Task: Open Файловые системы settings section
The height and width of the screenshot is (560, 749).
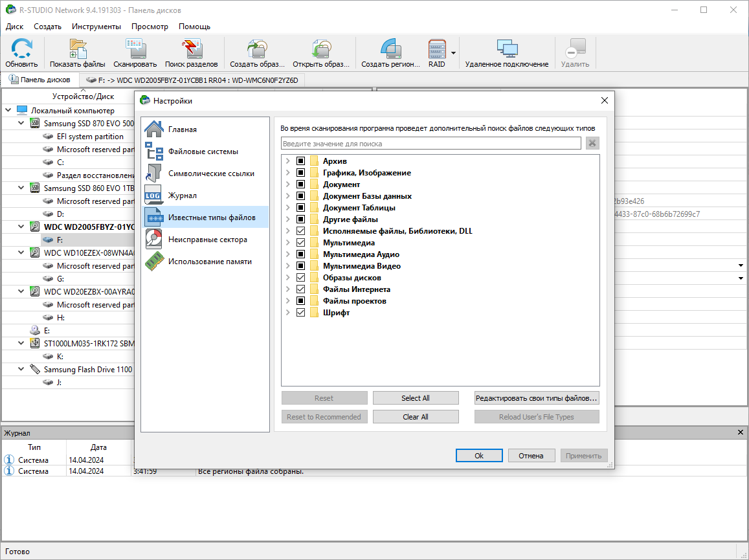Action: pos(203,151)
